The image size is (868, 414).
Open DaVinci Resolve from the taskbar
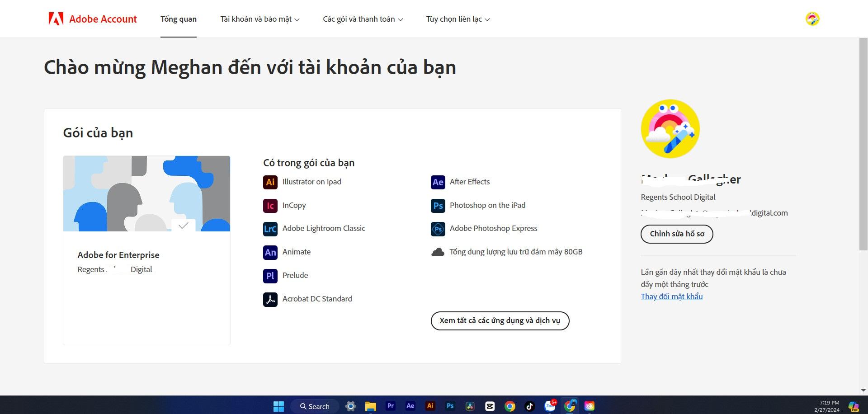(x=470, y=406)
